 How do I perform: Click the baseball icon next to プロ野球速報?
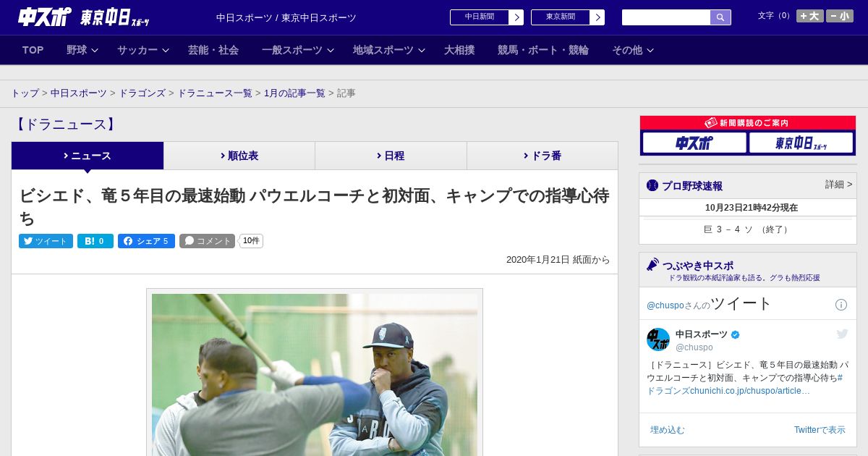tap(652, 185)
